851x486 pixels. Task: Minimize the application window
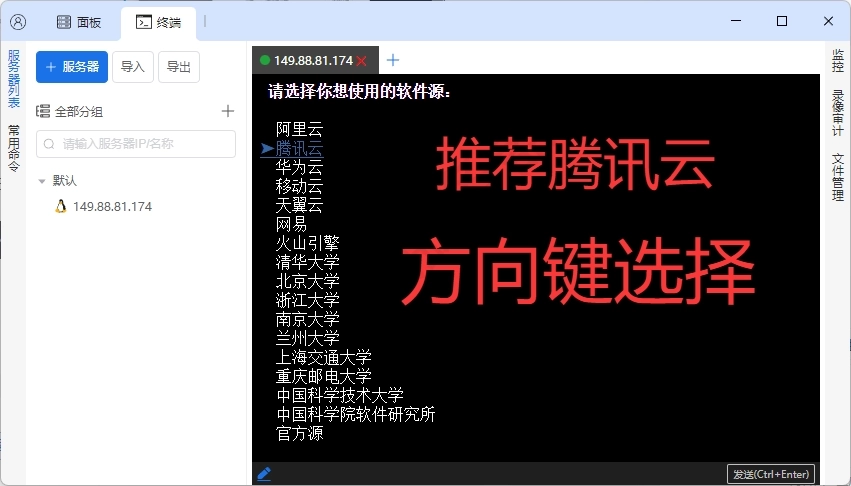tap(736, 21)
